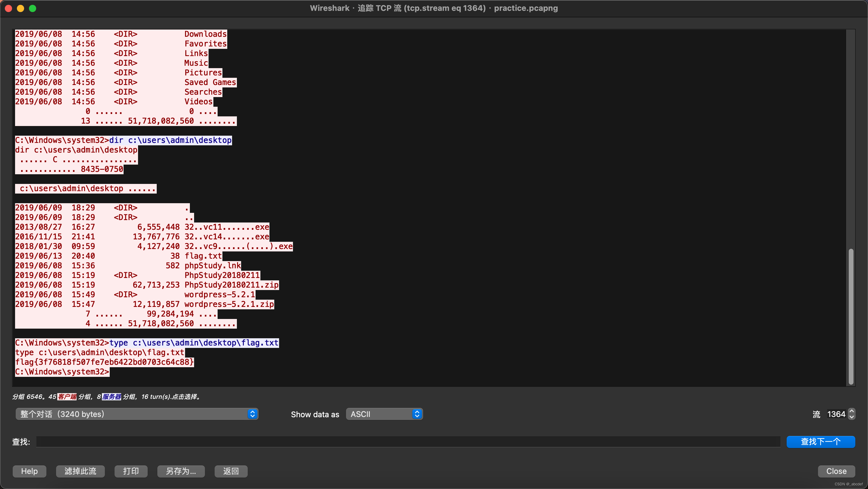Increment the stream number stepper up arrow
This screenshot has width=868, height=489.
[851, 411]
